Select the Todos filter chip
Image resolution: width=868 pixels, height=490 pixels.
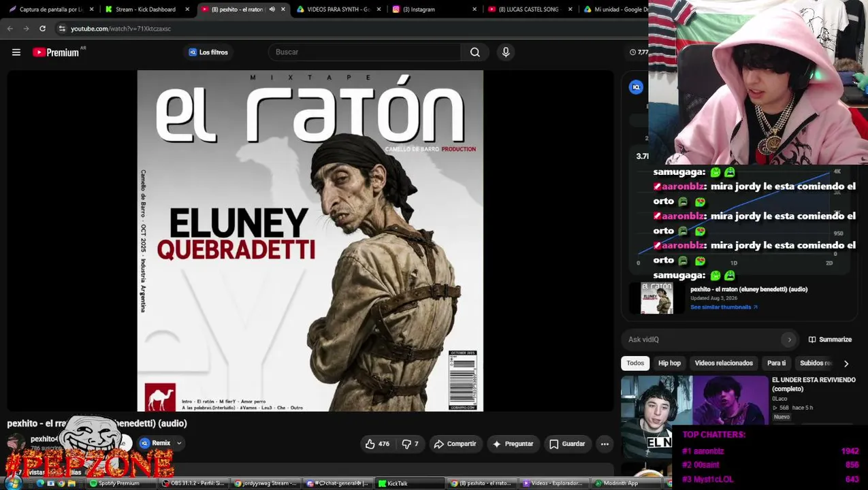[x=635, y=363]
